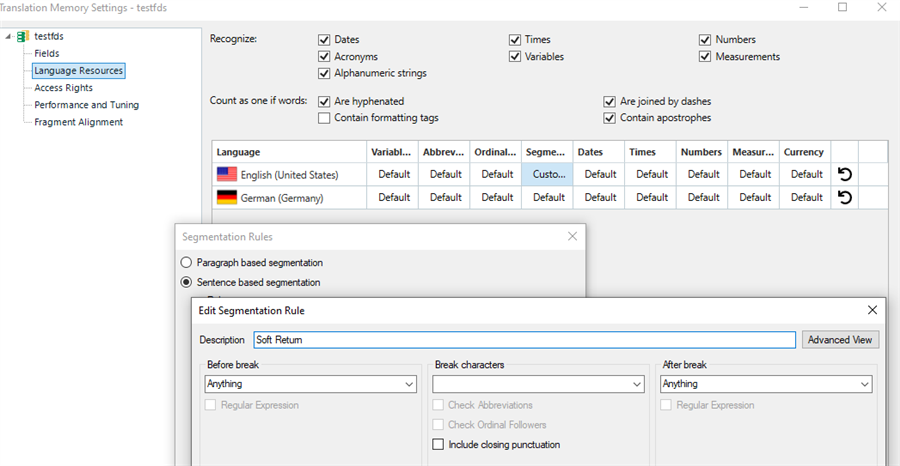Tick Include closing punctuation checkbox
The height and width of the screenshot is (466, 900).
click(438, 445)
